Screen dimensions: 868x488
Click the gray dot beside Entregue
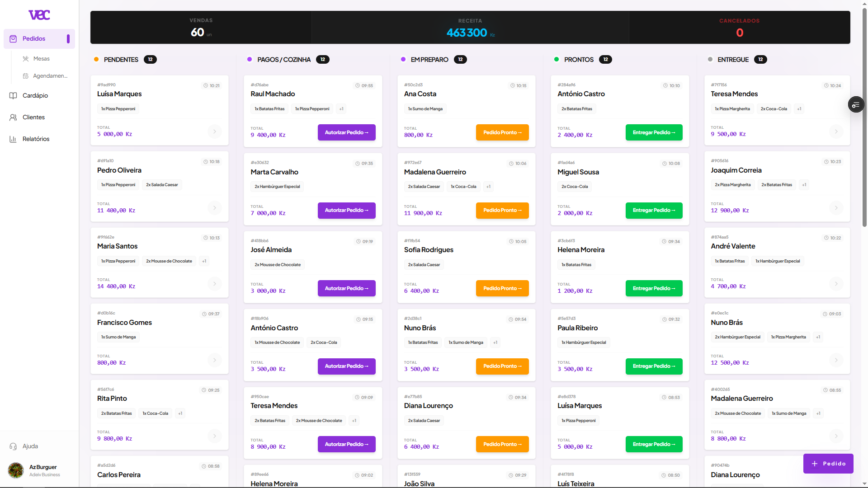710,60
